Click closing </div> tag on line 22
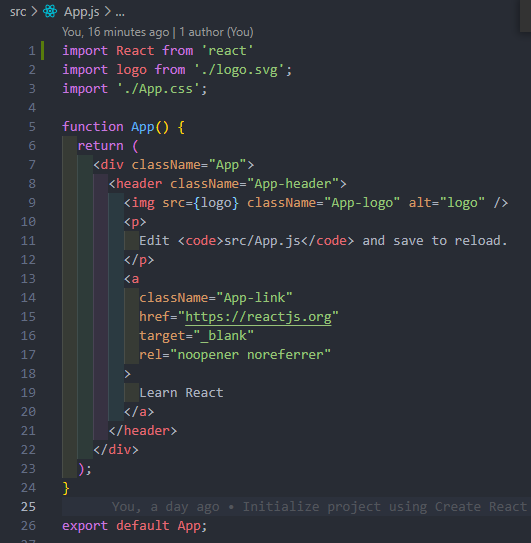Image resolution: width=531 pixels, height=543 pixels. (x=116, y=450)
